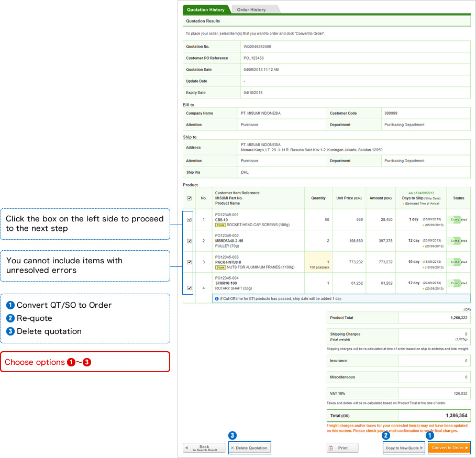This screenshot has height=458, width=476.
Task: Go Back to Search Result
Action: point(204,448)
